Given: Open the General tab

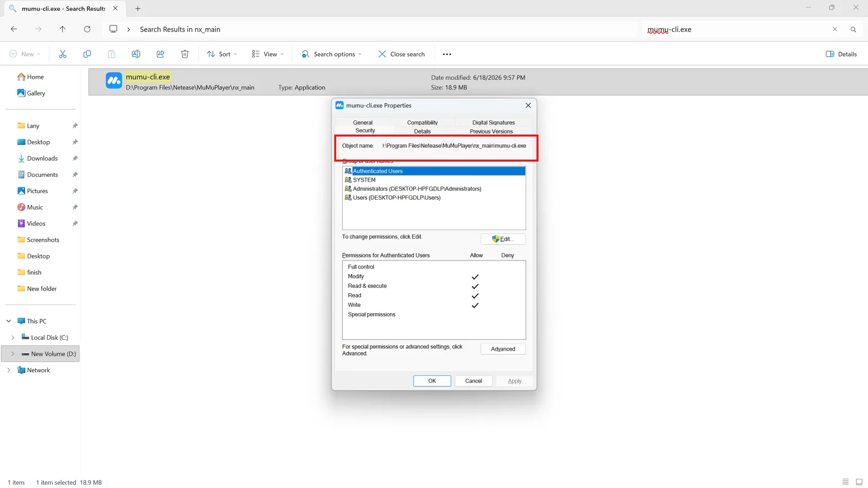Looking at the screenshot, I should [x=362, y=123].
